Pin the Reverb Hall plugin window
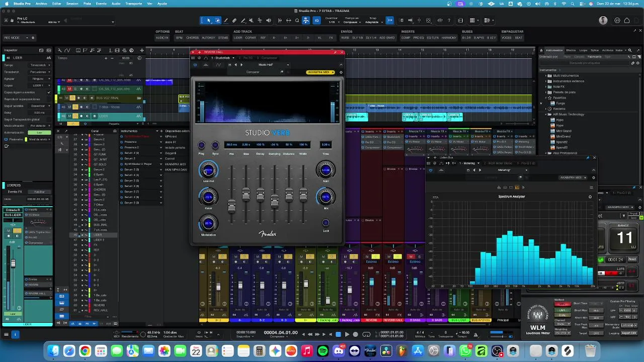This screenshot has height=362, width=644. 336,52
